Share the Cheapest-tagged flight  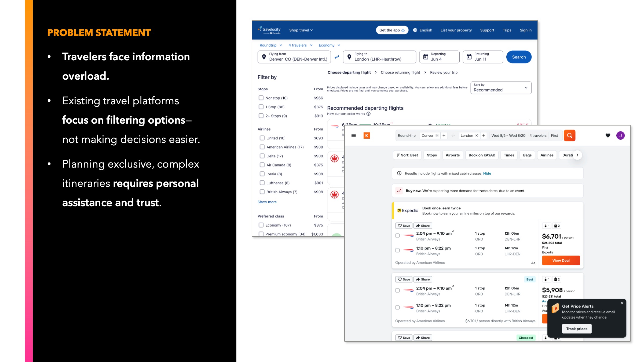pos(423,338)
